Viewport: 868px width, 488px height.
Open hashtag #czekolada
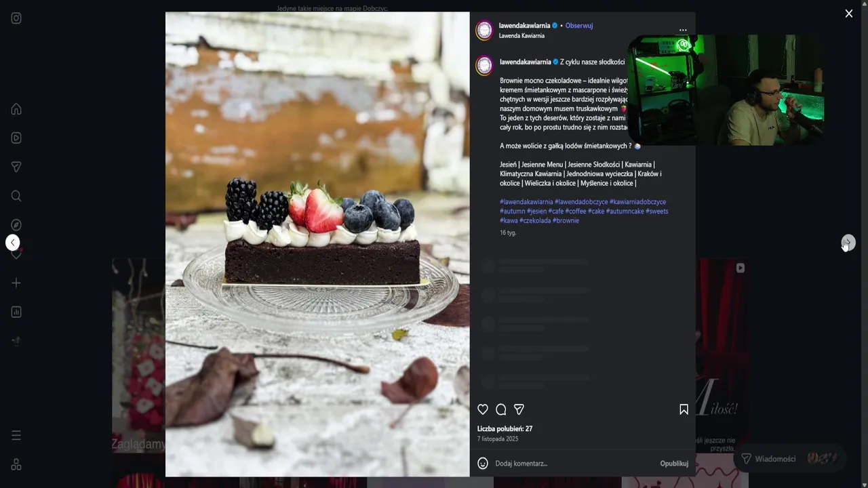(535, 221)
